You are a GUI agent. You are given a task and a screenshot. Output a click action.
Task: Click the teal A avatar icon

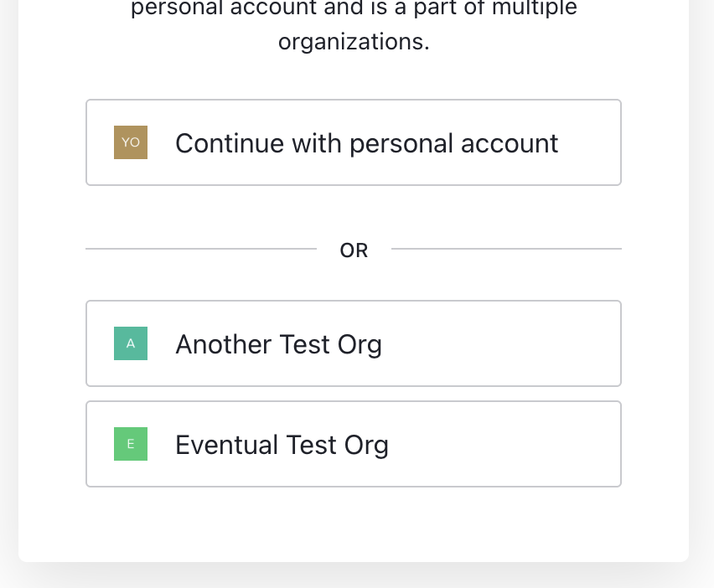pos(131,343)
